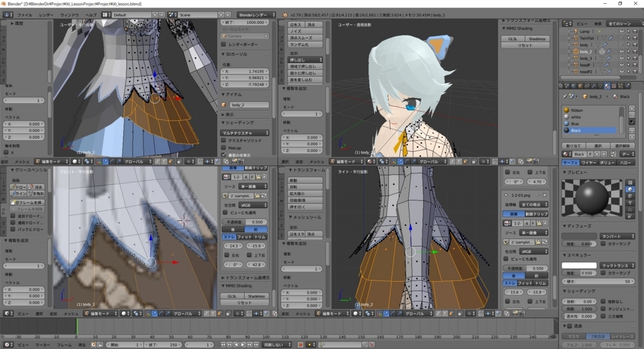
Task: Toggle selectability arrow for TwinTail object
Action: (x=628, y=38)
